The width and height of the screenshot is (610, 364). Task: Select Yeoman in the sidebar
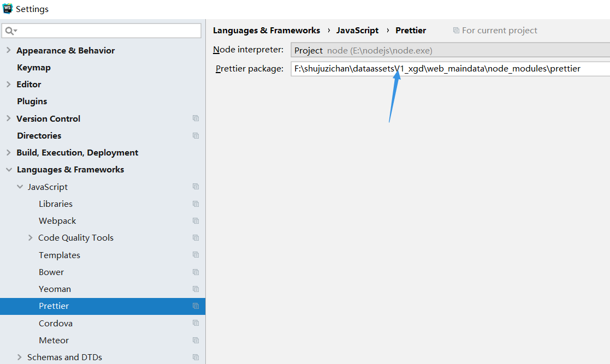55,289
